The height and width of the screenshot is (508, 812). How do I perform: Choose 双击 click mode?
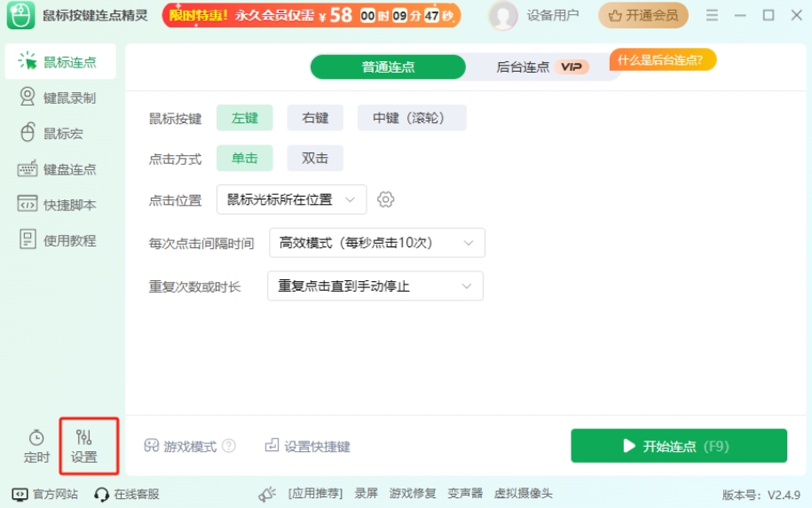315,159
